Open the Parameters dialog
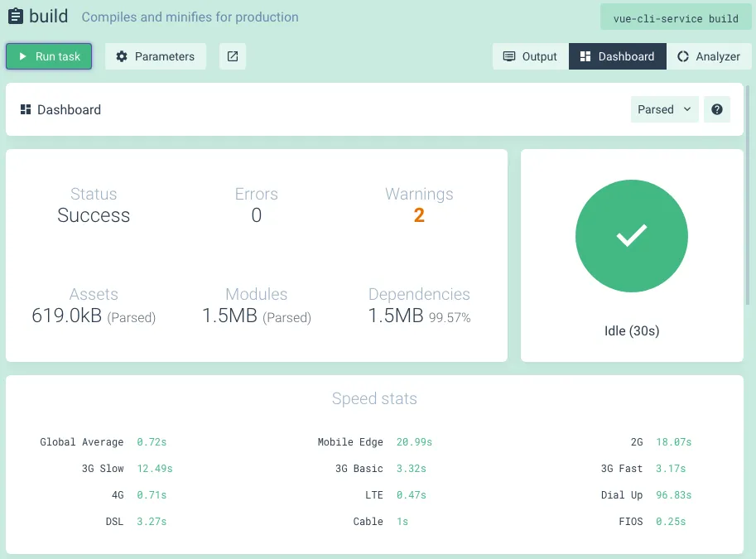 pos(155,56)
